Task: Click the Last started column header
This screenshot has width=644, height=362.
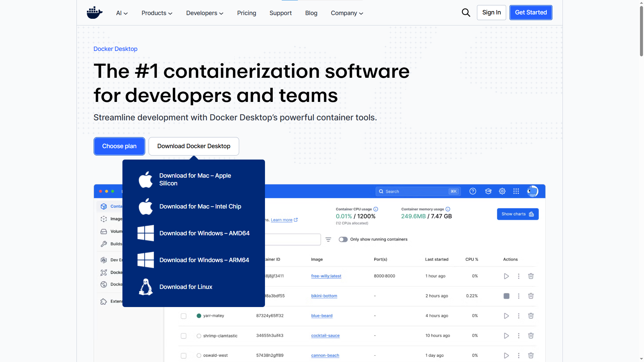Action: [x=437, y=259]
